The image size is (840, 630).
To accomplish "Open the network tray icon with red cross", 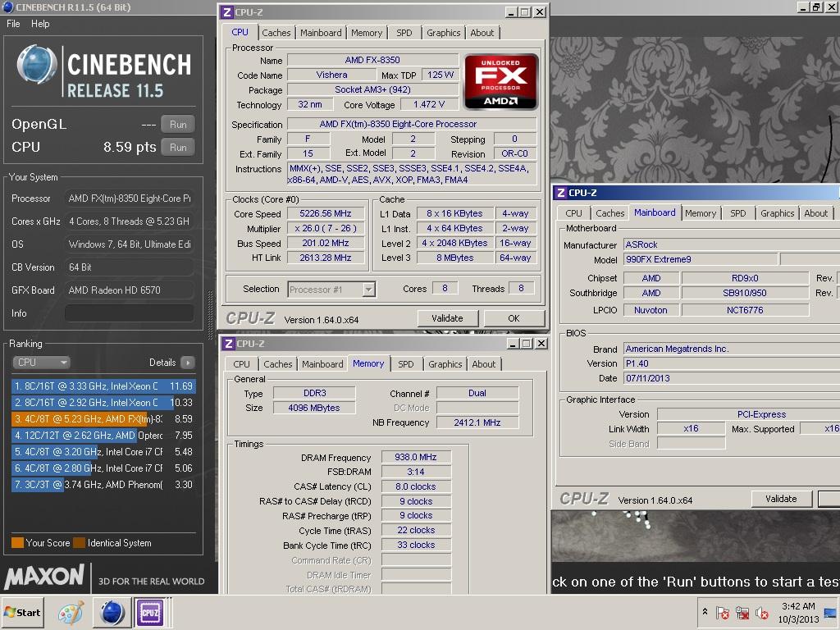I will click(x=742, y=612).
